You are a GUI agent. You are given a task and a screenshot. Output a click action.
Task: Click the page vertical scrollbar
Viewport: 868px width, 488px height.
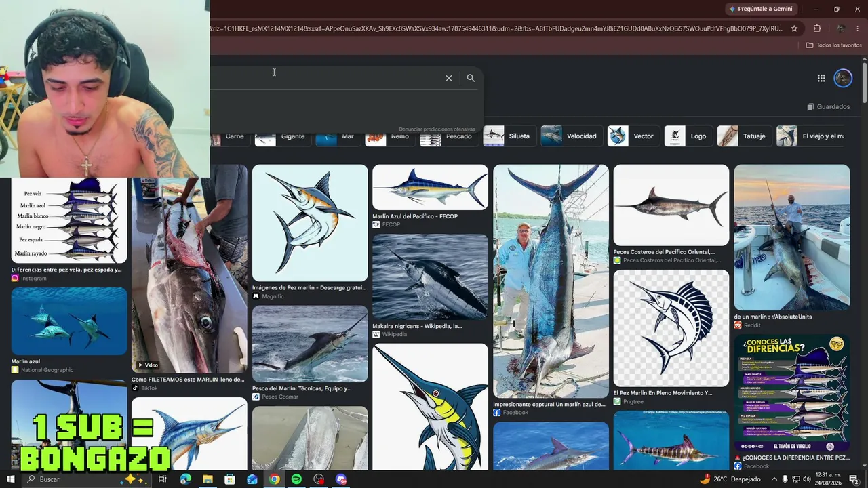pyautogui.click(x=865, y=83)
